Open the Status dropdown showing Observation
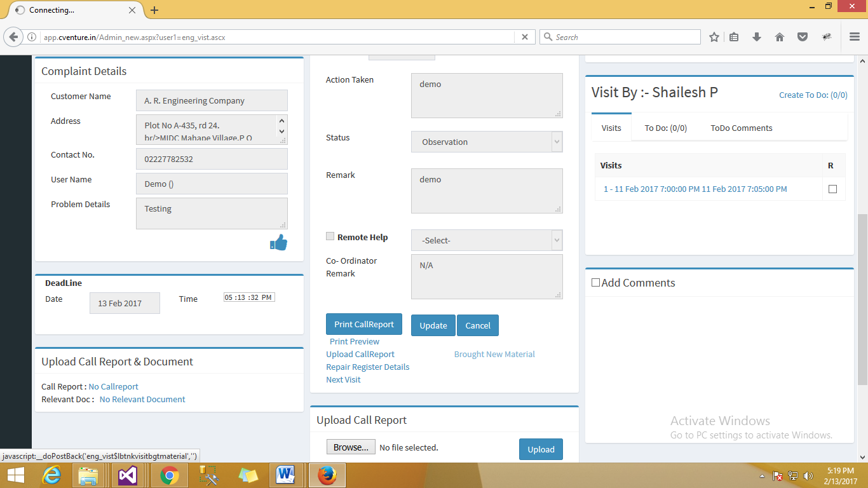 pyautogui.click(x=487, y=142)
